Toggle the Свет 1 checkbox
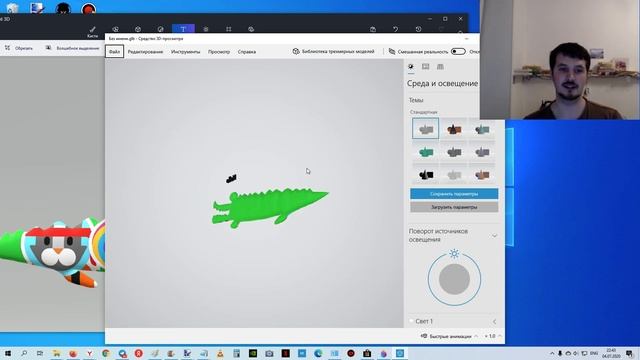This screenshot has height=360, width=640. point(411,321)
